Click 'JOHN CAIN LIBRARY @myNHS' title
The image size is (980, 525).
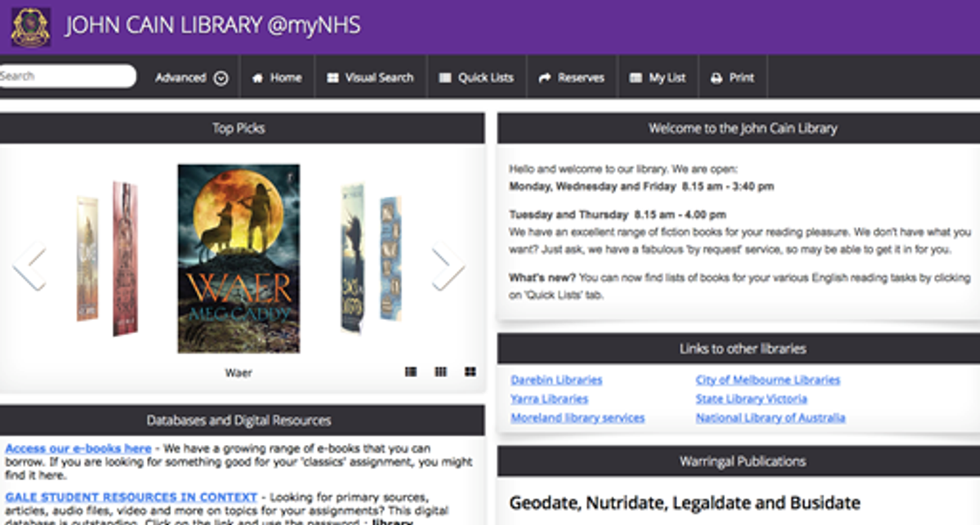pos(212,26)
